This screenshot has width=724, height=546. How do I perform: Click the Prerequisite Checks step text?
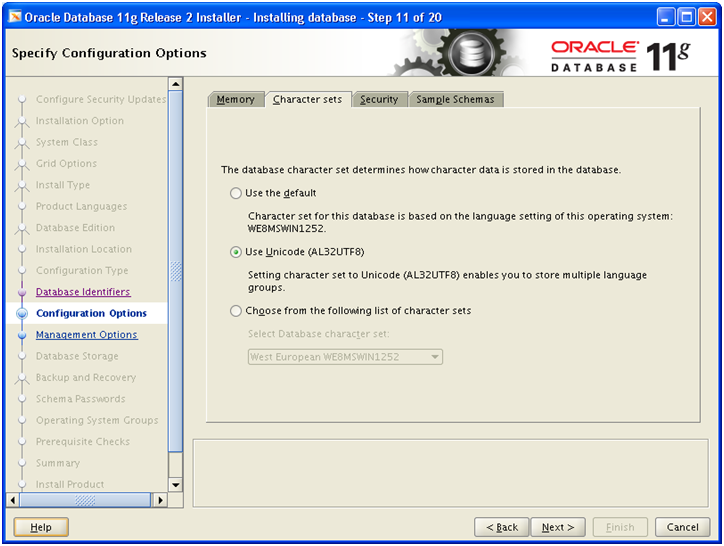coord(83,441)
